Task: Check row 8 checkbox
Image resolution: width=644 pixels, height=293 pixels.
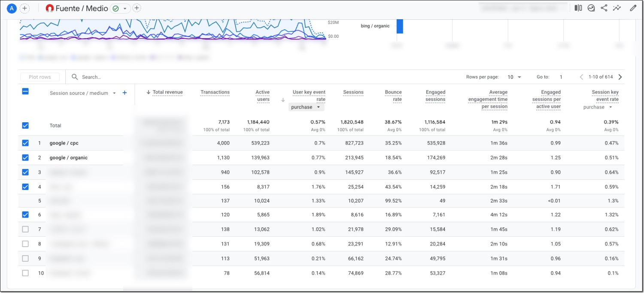Action: [25, 244]
